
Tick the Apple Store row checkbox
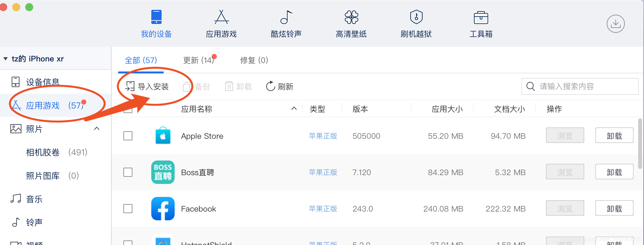point(128,136)
